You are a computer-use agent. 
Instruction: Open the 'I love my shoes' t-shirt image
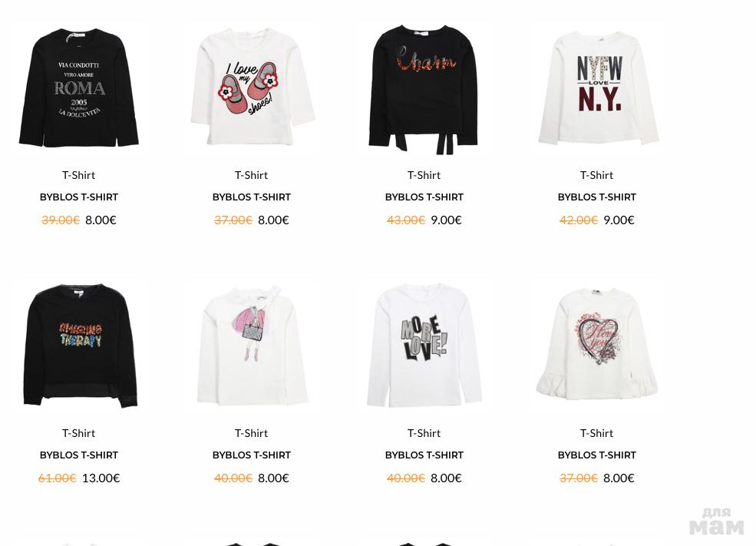[x=253, y=87]
